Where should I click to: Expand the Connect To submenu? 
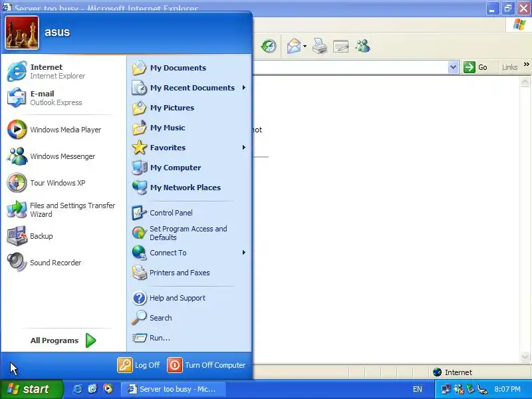189,253
